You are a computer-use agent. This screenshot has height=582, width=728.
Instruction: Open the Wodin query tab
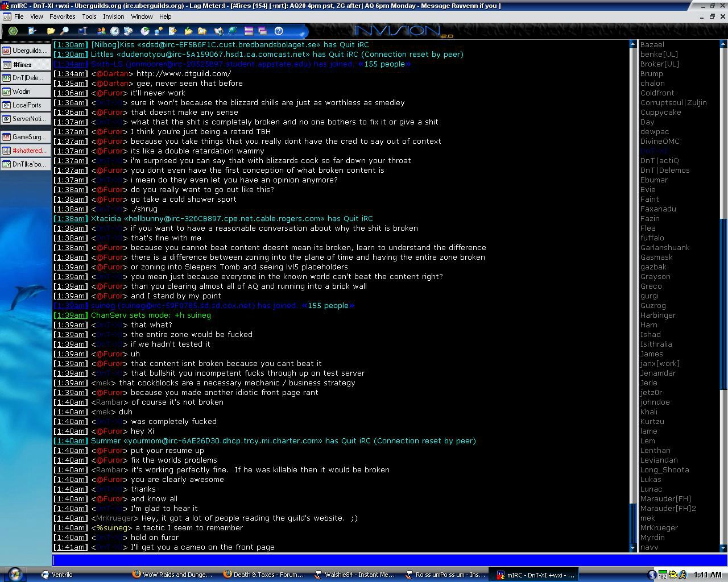point(26,92)
